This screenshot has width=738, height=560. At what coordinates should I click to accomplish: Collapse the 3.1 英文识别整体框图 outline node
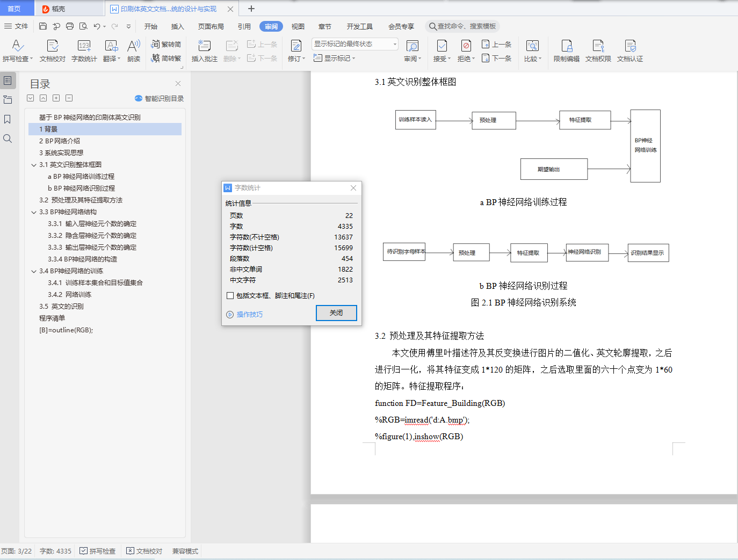tap(34, 165)
